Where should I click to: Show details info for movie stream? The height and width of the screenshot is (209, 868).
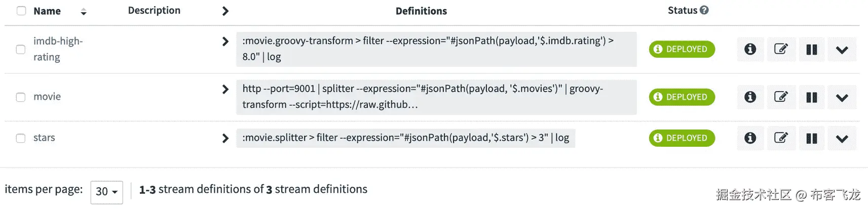click(750, 97)
